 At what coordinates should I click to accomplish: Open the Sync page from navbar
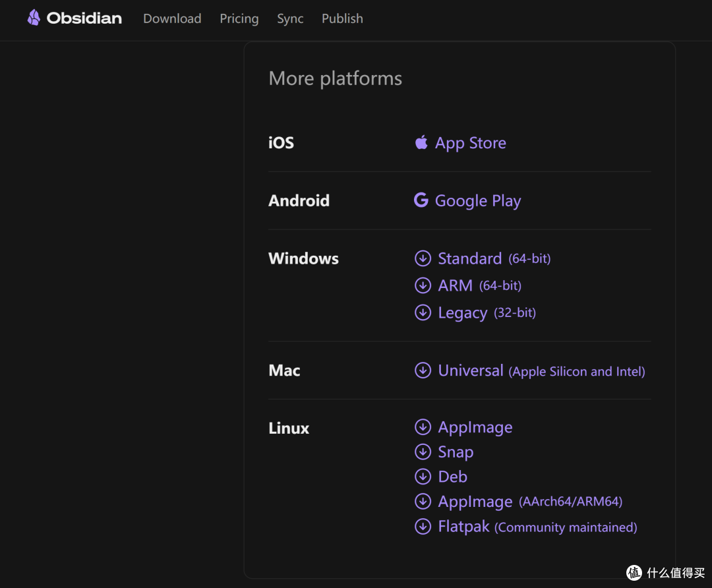(x=290, y=18)
